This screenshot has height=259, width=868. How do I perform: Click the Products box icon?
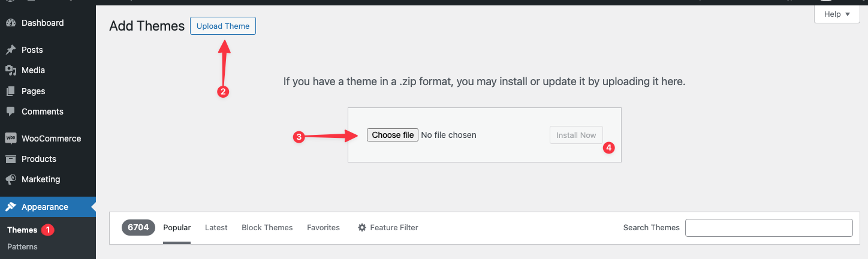click(11, 159)
